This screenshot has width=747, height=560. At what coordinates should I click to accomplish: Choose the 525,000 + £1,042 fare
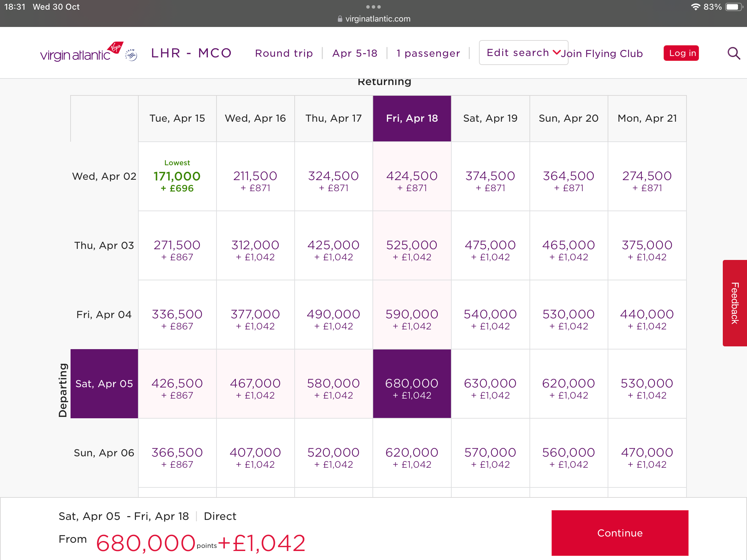pos(412,245)
